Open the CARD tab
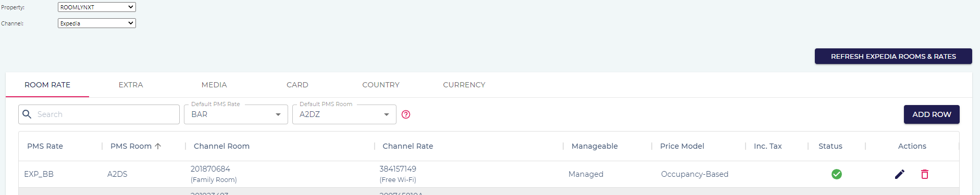 pos(297,85)
